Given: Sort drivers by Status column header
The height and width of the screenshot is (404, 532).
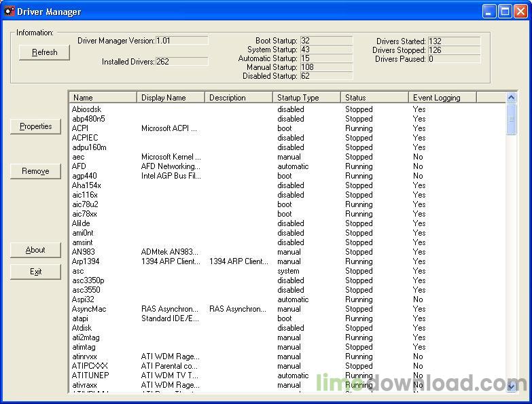Looking at the screenshot, I should coord(374,98).
